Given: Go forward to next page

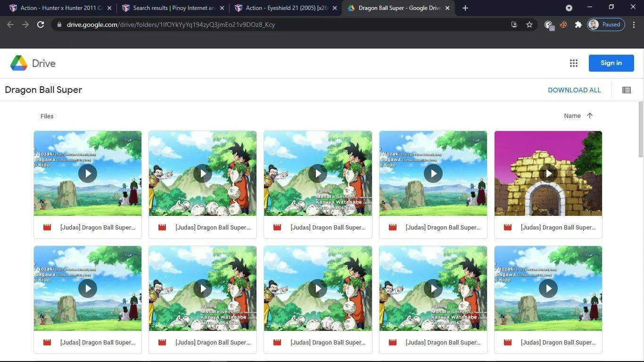Looking at the screenshot, I should pos(25,25).
